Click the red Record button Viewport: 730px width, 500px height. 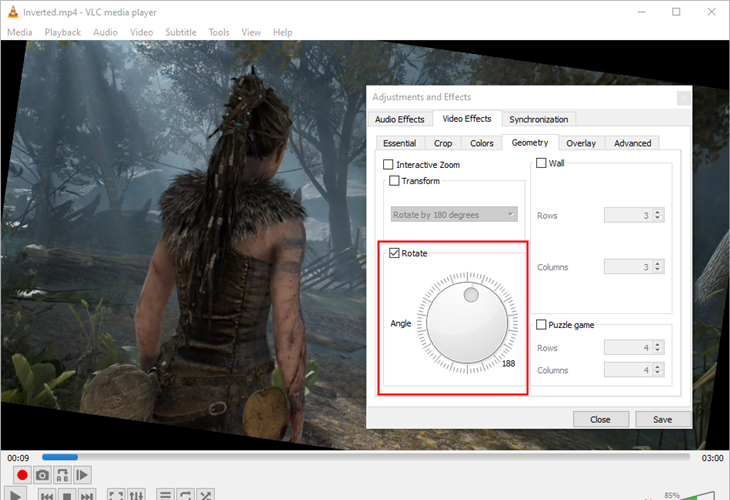point(22,475)
